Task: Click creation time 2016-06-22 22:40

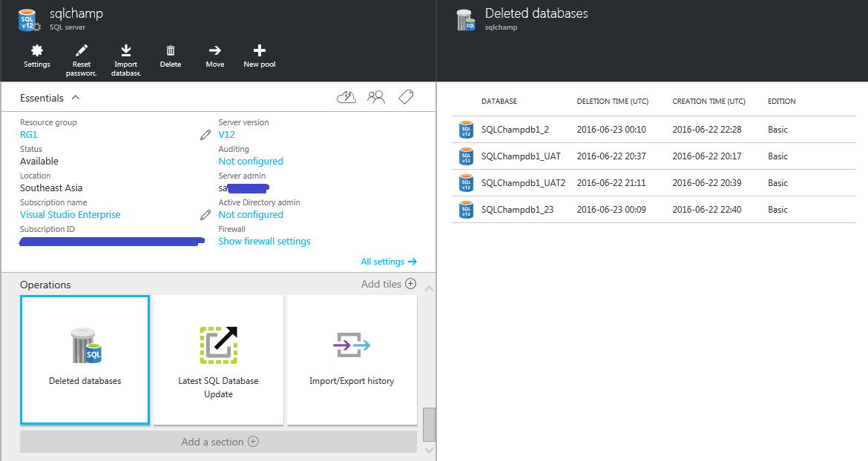Action: coord(707,210)
